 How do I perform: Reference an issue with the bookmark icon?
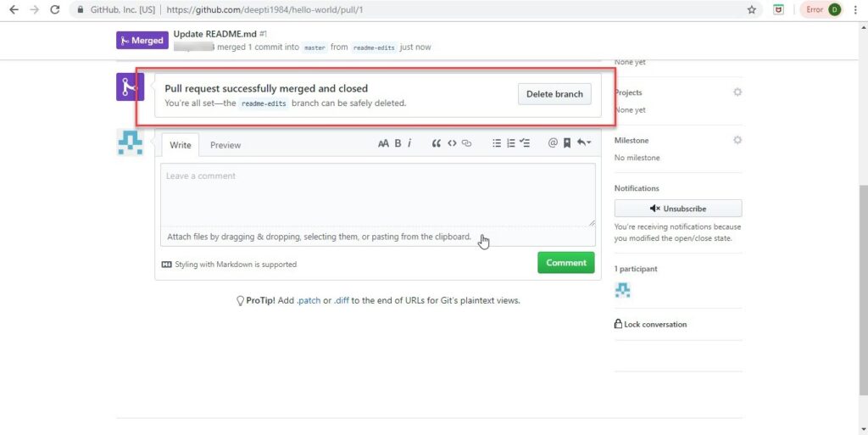[567, 143]
